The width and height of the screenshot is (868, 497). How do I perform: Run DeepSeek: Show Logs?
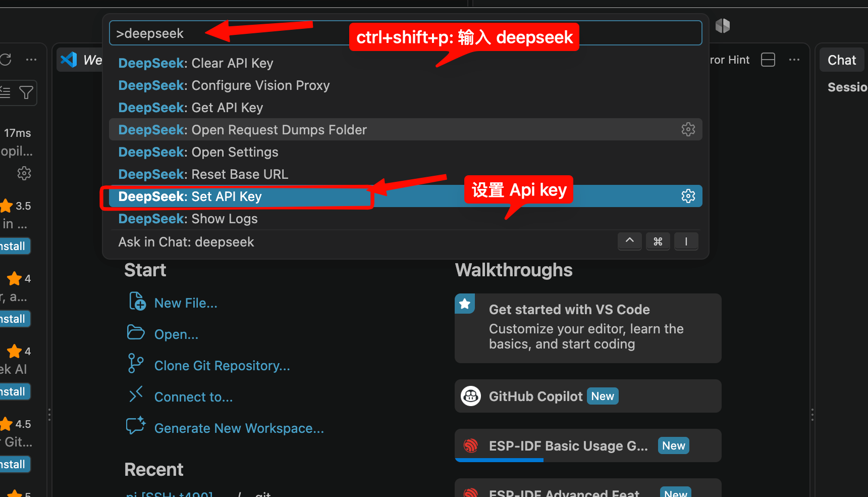click(x=406, y=219)
